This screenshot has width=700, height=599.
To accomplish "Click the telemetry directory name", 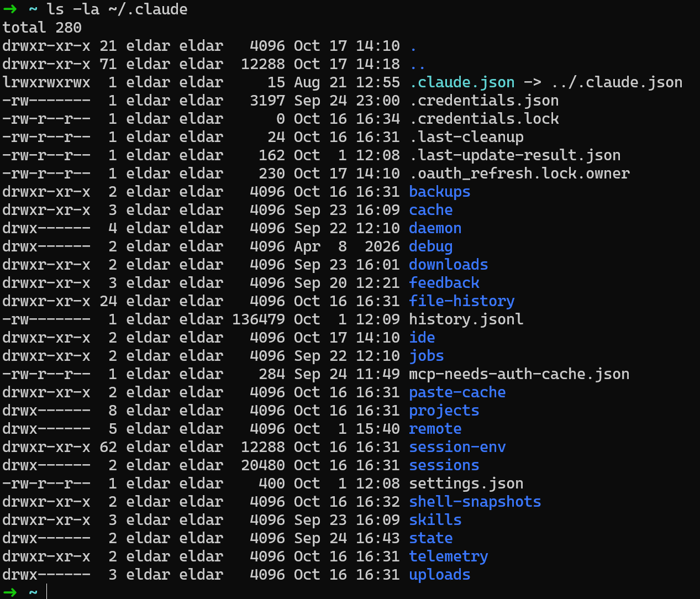I will tap(449, 556).
